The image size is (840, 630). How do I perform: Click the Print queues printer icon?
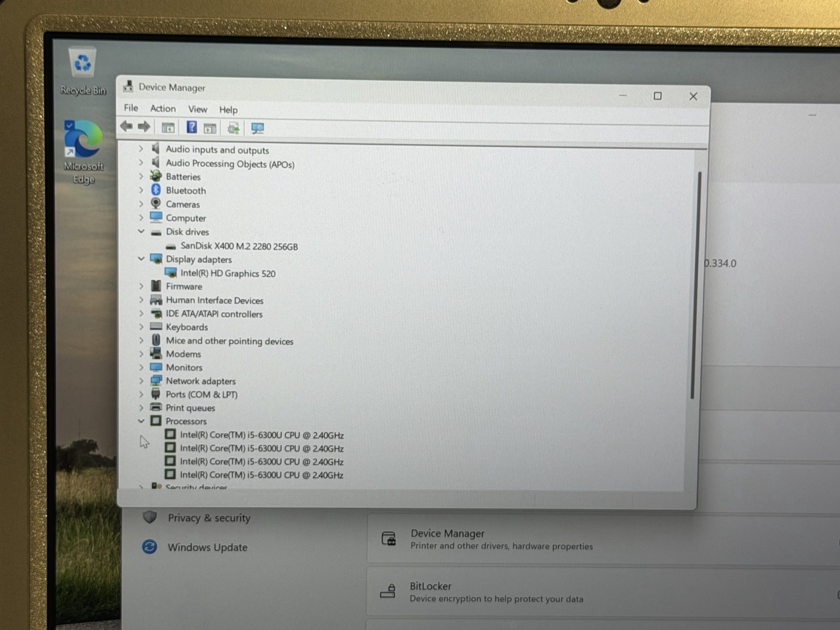point(156,407)
